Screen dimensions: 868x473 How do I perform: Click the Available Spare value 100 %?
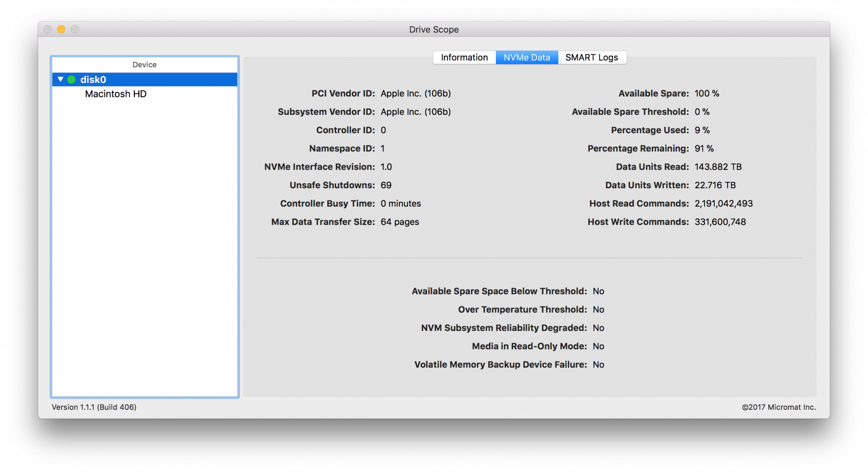tap(707, 93)
